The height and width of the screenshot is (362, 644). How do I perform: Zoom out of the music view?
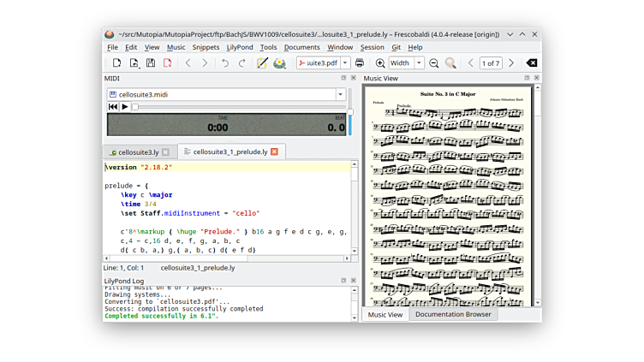tap(434, 63)
